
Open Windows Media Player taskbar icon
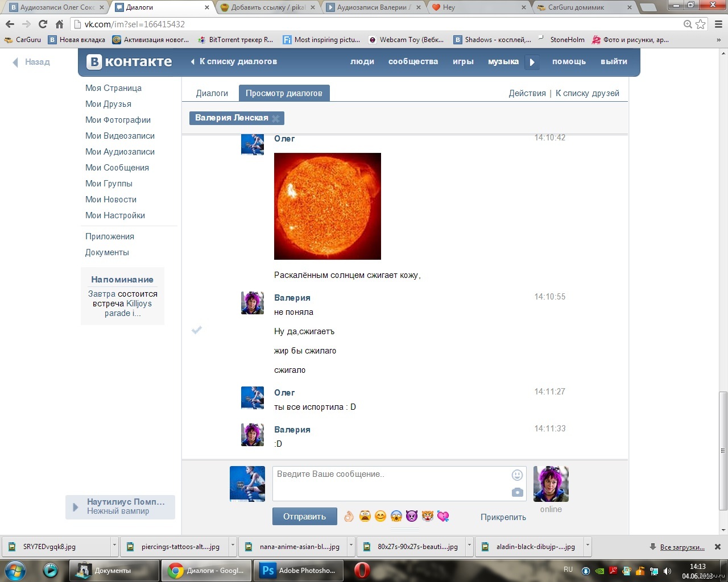coord(51,570)
